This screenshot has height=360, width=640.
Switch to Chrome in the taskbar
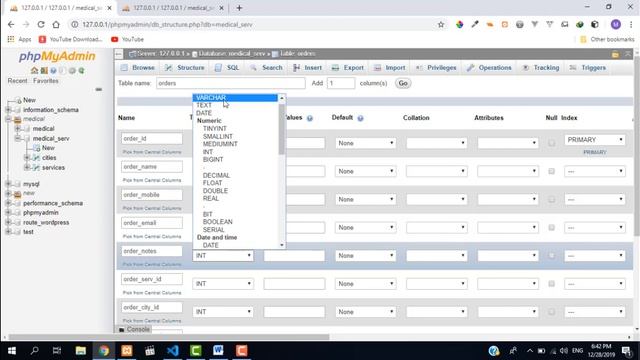click(103, 351)
